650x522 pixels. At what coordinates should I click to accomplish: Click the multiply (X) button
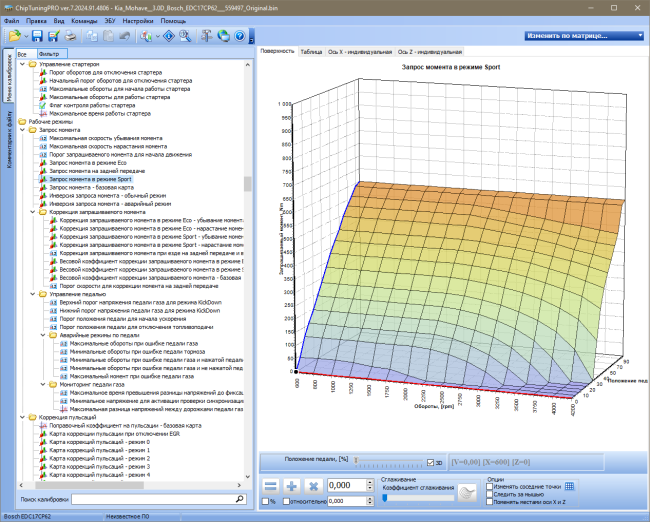pyautogui.click(x=313, y=486)
